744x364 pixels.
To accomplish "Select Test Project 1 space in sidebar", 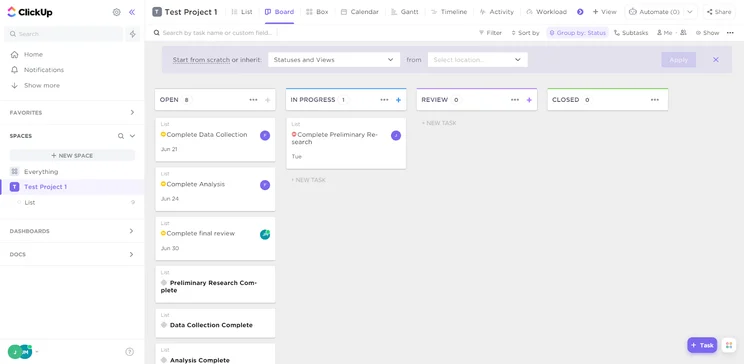I will [46, 187].
